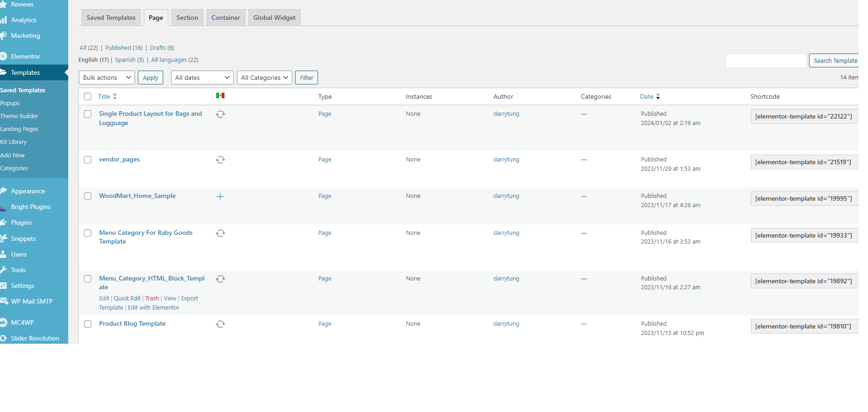Sort by Title using sort arrows
Screen dimensions: 868x412
point(115,96)
